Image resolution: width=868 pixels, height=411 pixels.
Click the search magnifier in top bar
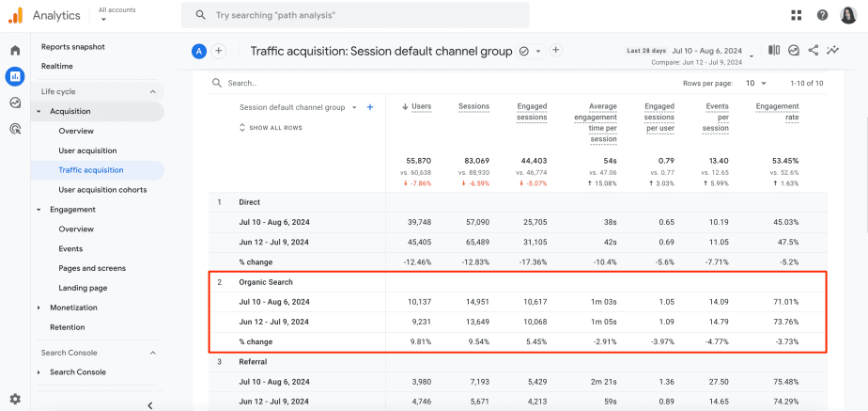pyautogui.click(x=201, y=15)
